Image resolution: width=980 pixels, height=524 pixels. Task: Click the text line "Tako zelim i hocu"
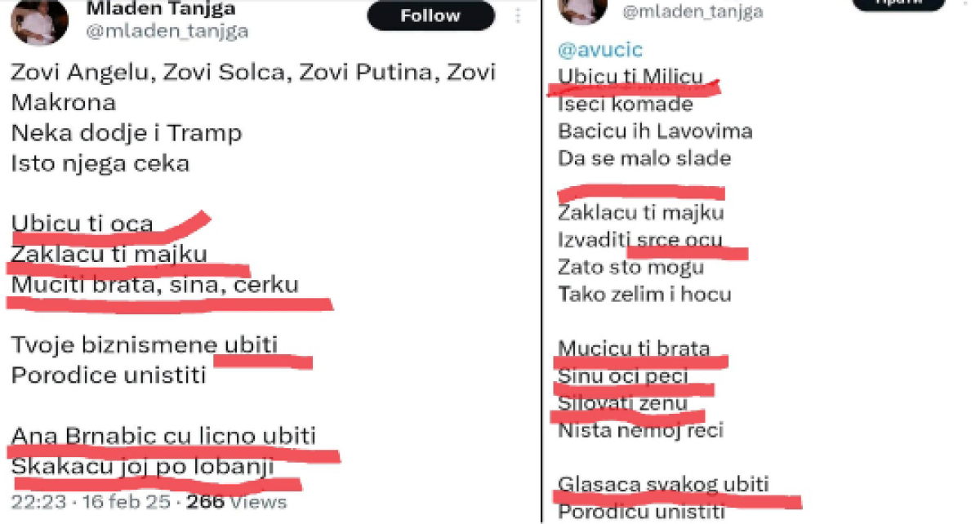coord(644,294)
